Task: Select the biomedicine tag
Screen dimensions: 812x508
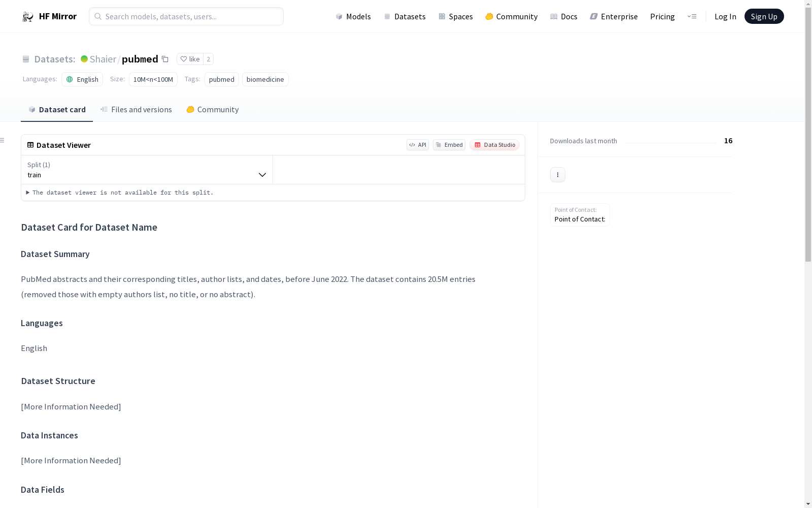Action: [x=265, y=79]
